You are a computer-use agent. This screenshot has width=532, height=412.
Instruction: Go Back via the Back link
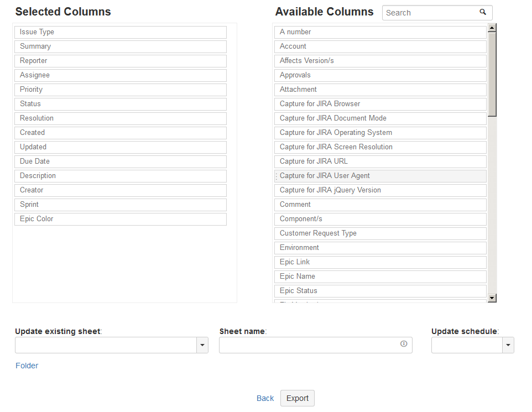click(265, 398)
